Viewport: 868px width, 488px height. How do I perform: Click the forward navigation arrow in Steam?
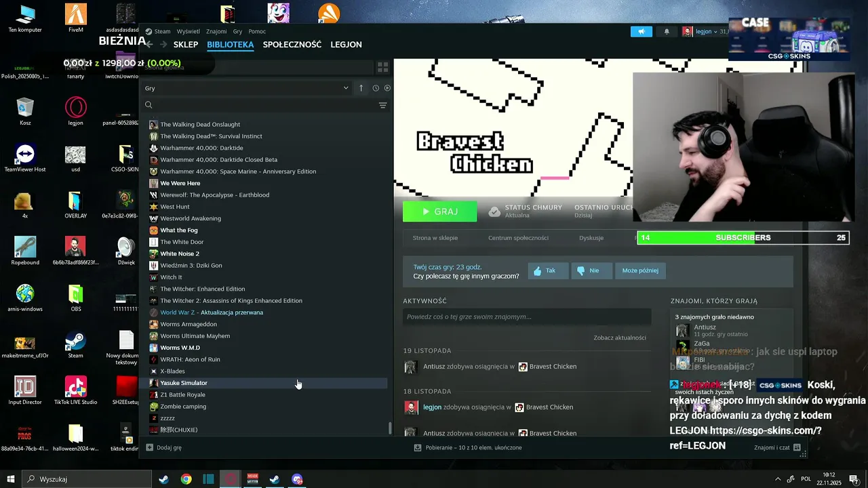point(163,45)
